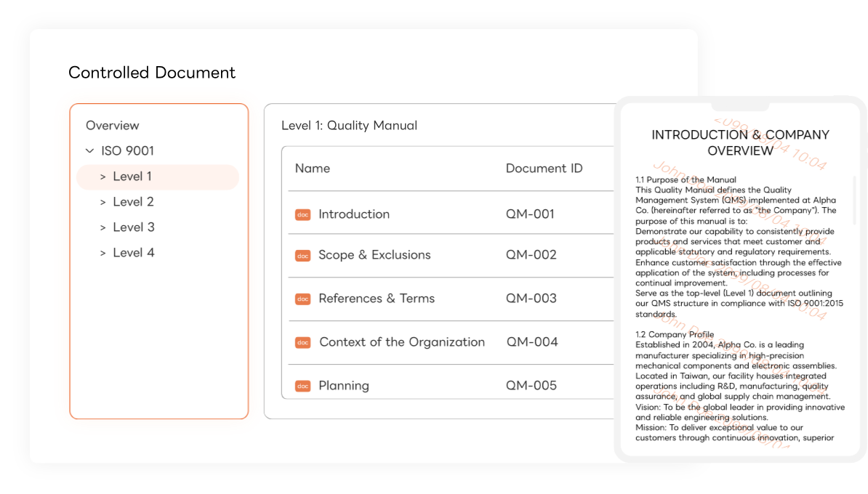Click the QM-005 document ID

[x=531, y=386]
